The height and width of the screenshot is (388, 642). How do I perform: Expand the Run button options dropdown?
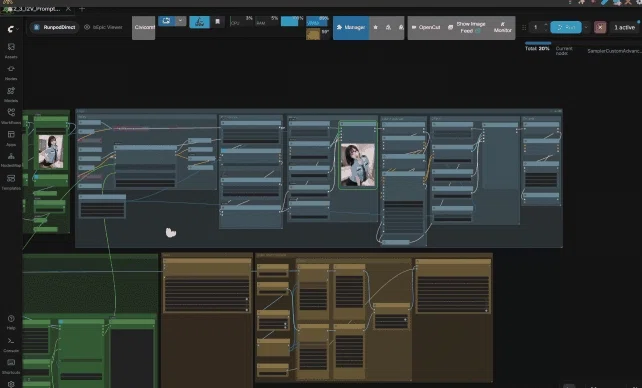[586, 27]
